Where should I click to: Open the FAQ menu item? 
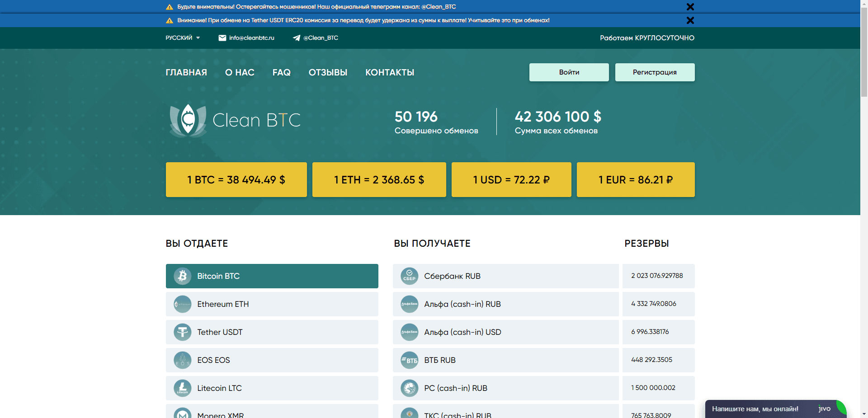(x=281, y=72)
